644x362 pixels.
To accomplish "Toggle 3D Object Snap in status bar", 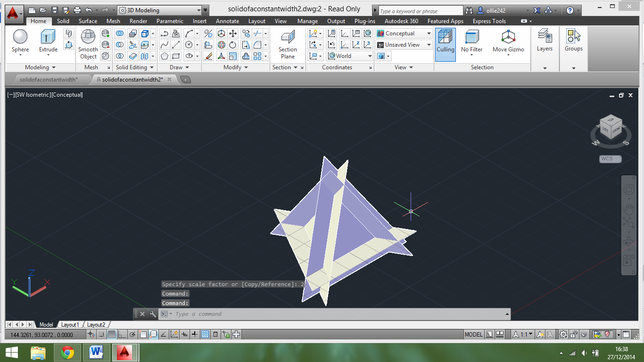I will coord(153,335).
